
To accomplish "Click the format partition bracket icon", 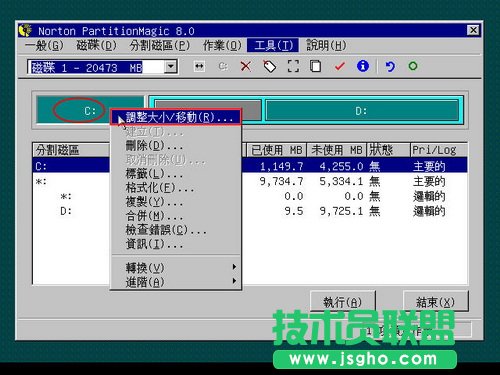I will 293,66.
